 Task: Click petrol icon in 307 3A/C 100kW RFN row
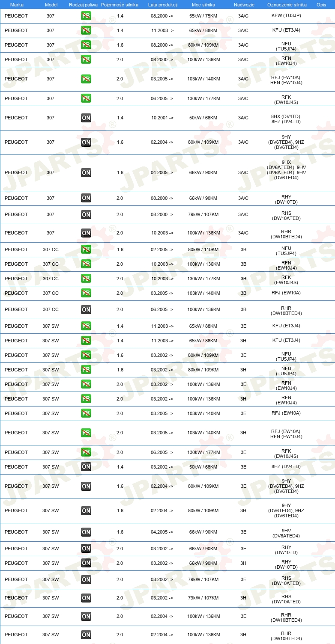86,59
